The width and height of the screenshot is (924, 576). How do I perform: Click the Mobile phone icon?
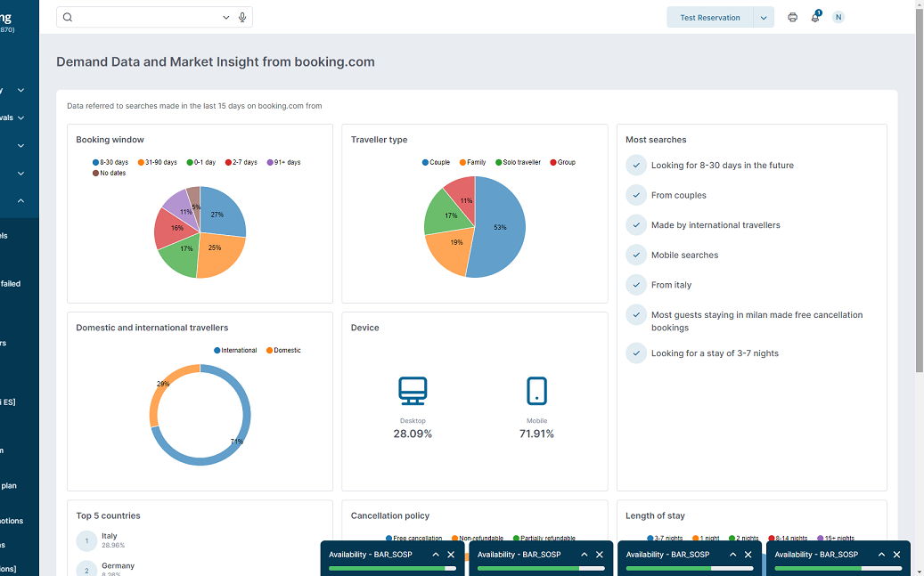coord(536,391)
